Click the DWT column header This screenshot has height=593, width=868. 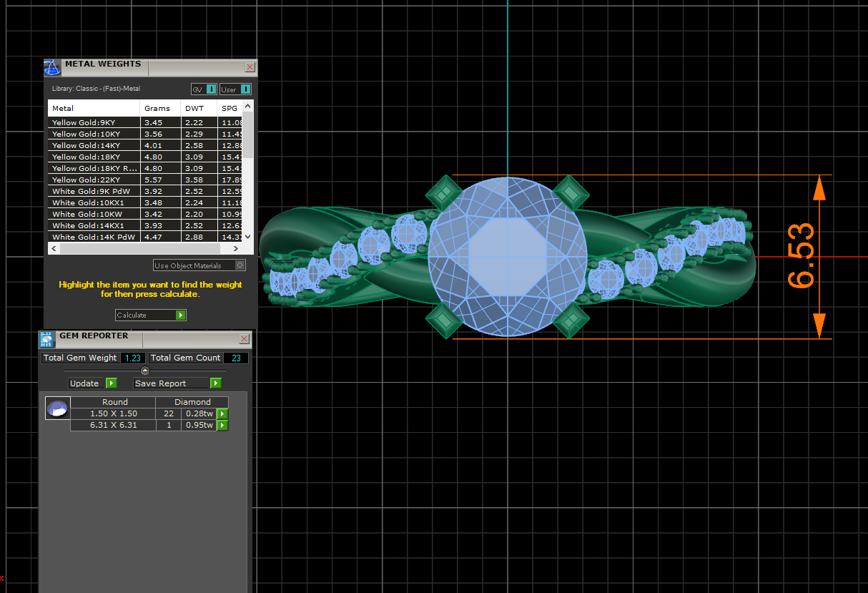point(194,109)
